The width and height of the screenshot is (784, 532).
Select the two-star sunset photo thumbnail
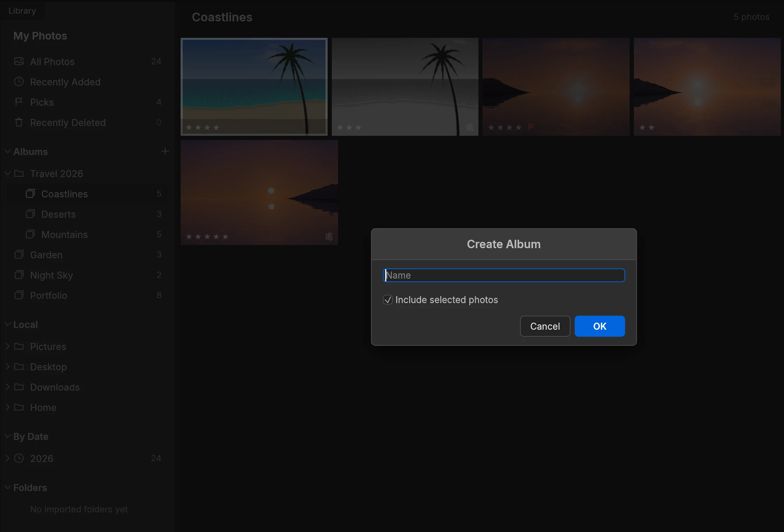707,87
